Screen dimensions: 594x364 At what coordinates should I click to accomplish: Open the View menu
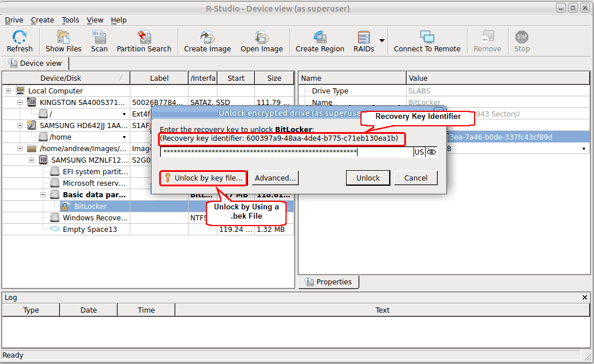pos(95,20)
